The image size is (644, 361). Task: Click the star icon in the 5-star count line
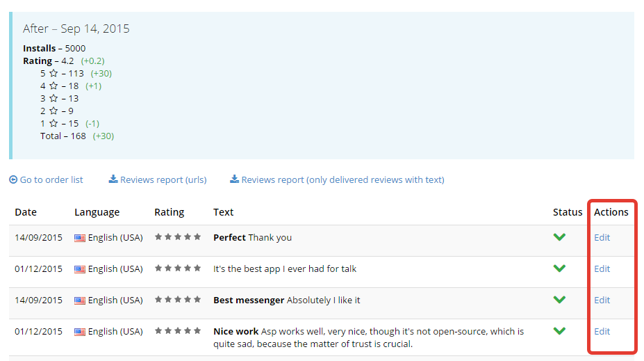click(53, 73)
